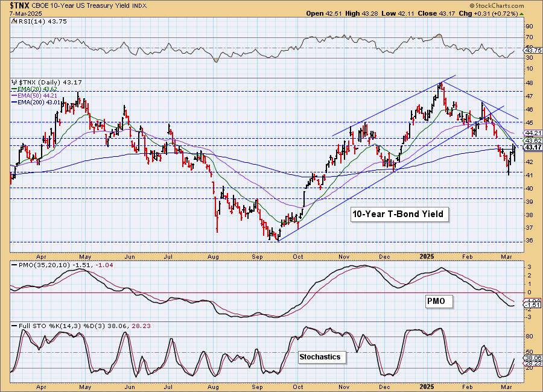Select the Open 42.51 value
This screenshot has height=392, width=543.
(x=324, y=13)
